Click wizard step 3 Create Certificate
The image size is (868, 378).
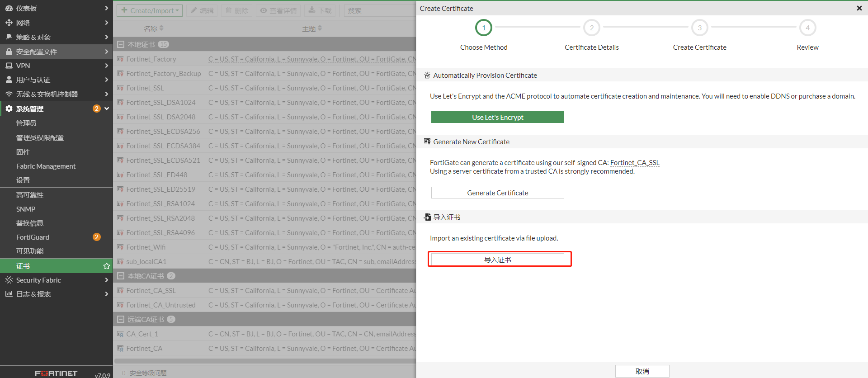coord(699,28)
